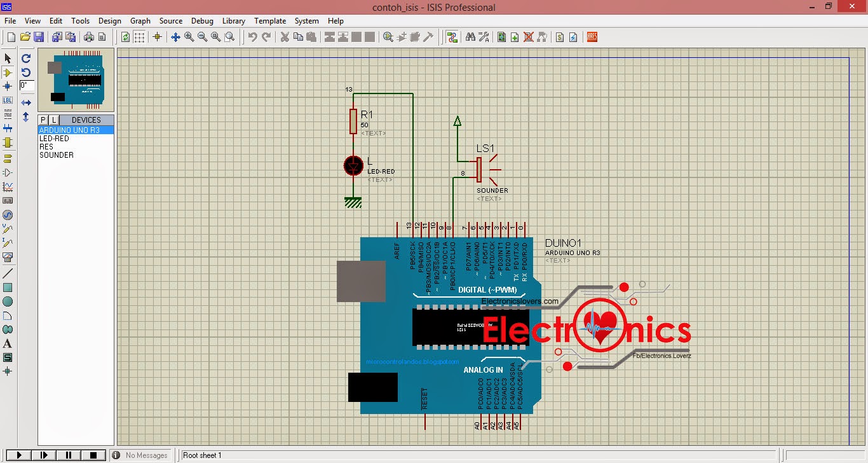The image size is (868, 463).
Task: Re-centre view with pan arrows icon
Action: coord(176,38)
